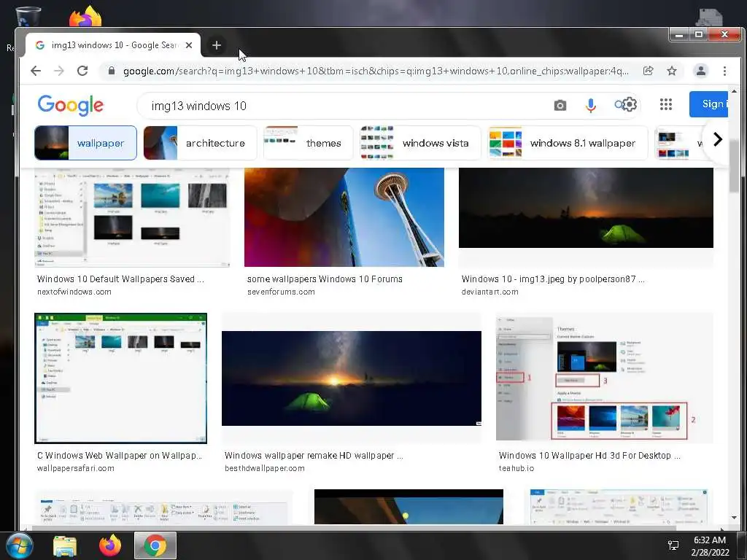Click the network tray icon
This screenshot has width=747, height=560.
(x=673, y=545)
